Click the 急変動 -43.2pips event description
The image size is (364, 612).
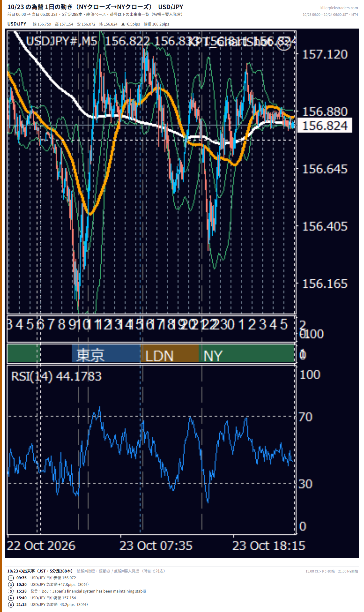[59, 604]
